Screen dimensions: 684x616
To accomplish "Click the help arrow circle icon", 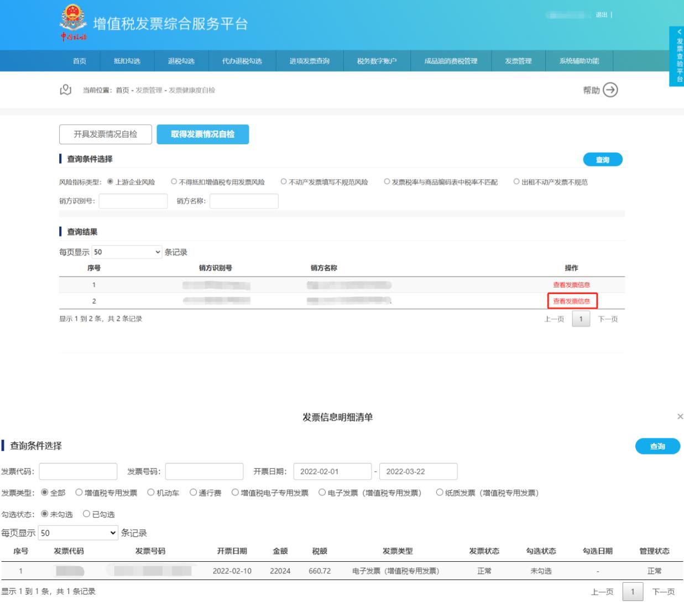I will click(x=610, y=90).
